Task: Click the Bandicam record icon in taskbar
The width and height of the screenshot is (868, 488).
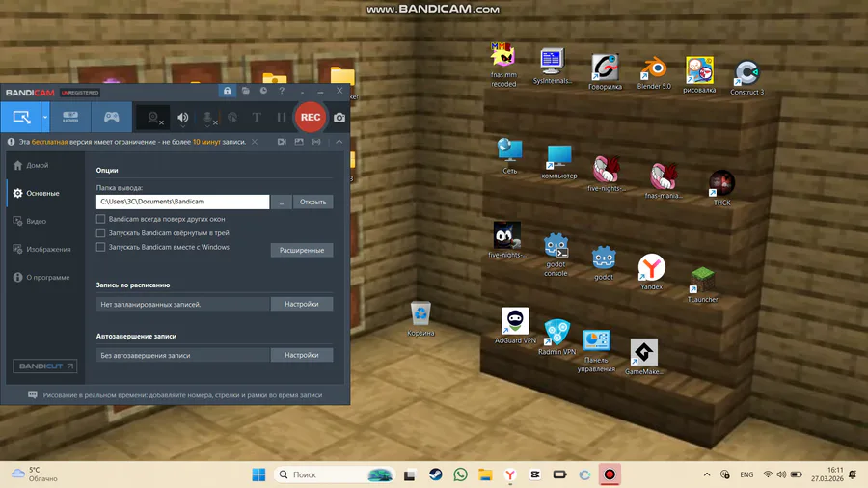Action: (x=610, y=474)
